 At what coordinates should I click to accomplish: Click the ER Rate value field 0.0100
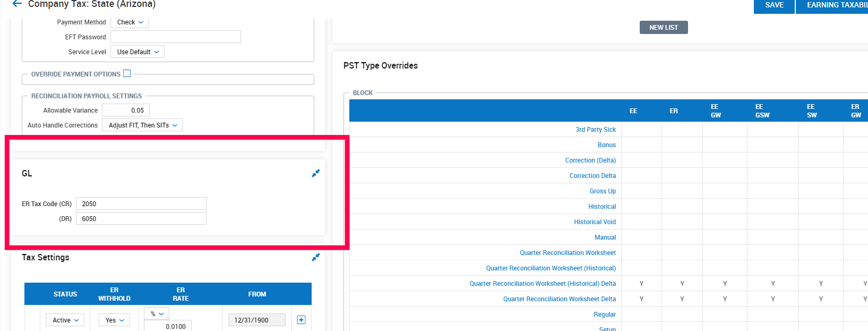click(168, 326)
